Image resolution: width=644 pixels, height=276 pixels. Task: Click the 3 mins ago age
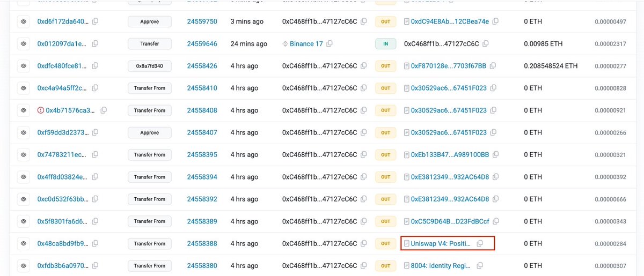[247, 21]
